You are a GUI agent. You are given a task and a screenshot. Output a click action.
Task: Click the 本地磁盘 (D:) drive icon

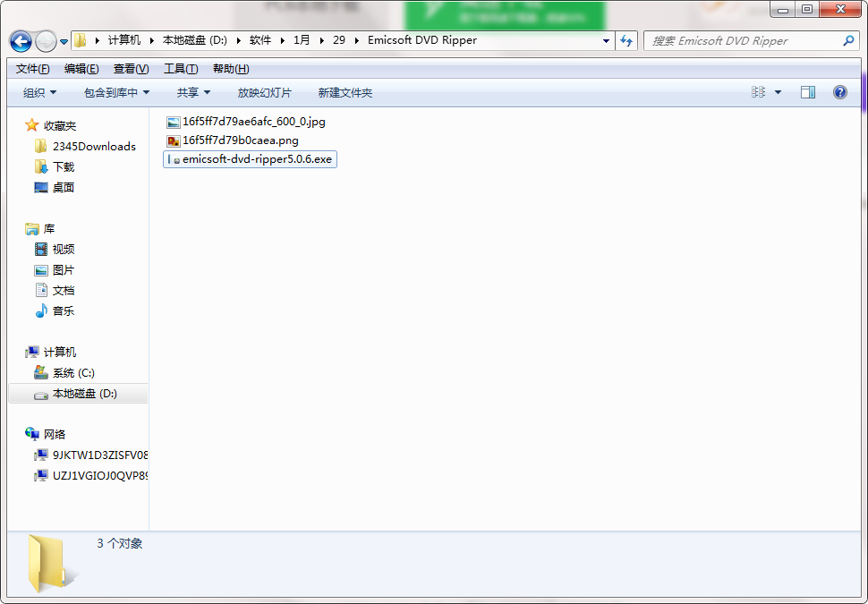pos(41,395)
